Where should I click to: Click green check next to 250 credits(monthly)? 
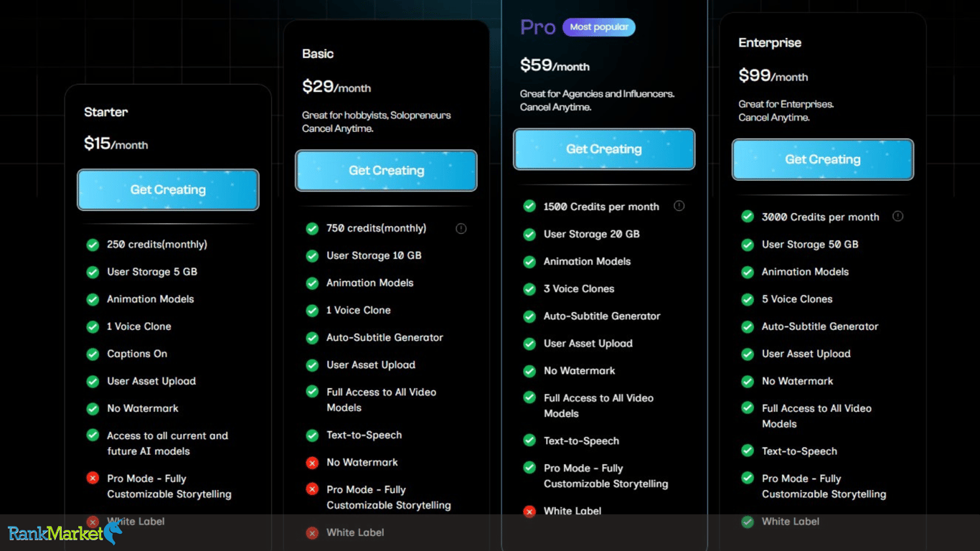pyautogui.click(x=93, y=245)
